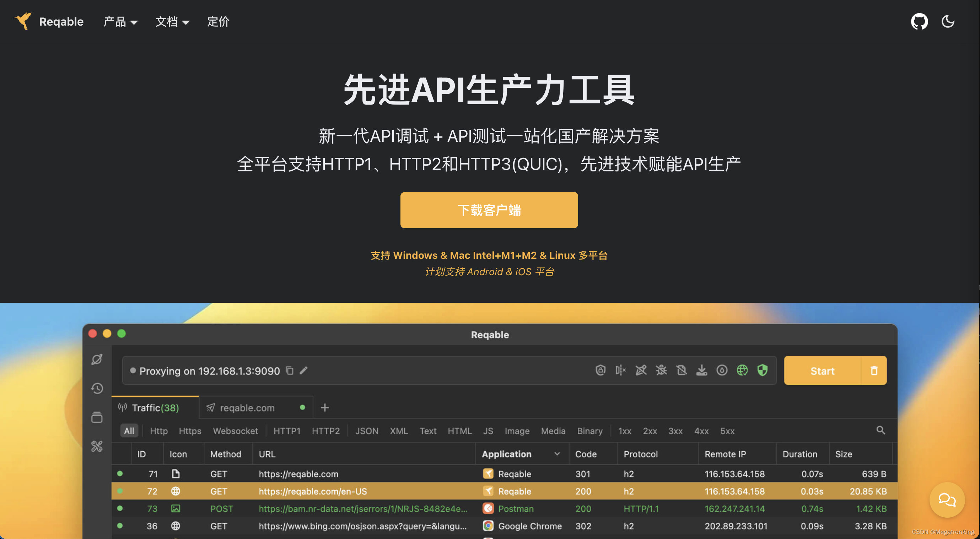
Task: Filter by 1xx status codes
Action: click(x=625, y=431)
